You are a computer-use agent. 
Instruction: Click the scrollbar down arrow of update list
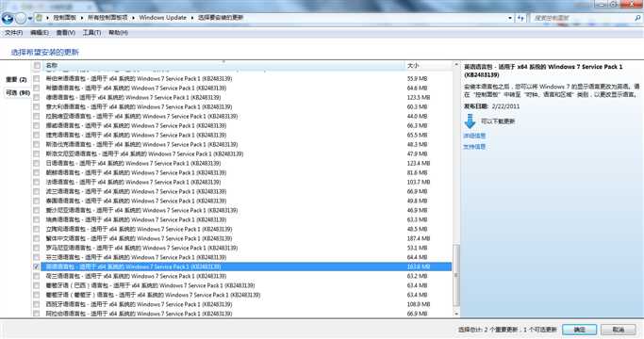[456, 314]
